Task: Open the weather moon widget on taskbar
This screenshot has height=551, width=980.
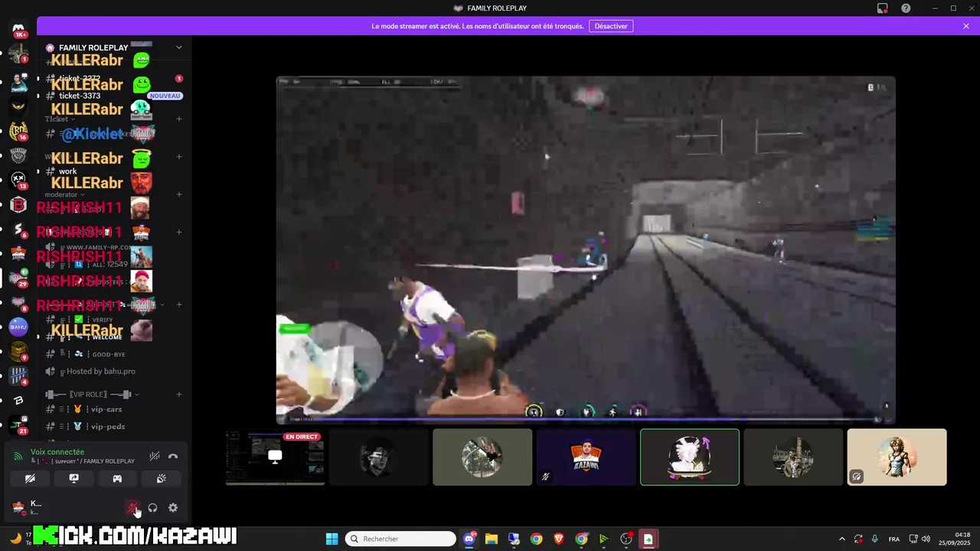Action: coord(15,538)
